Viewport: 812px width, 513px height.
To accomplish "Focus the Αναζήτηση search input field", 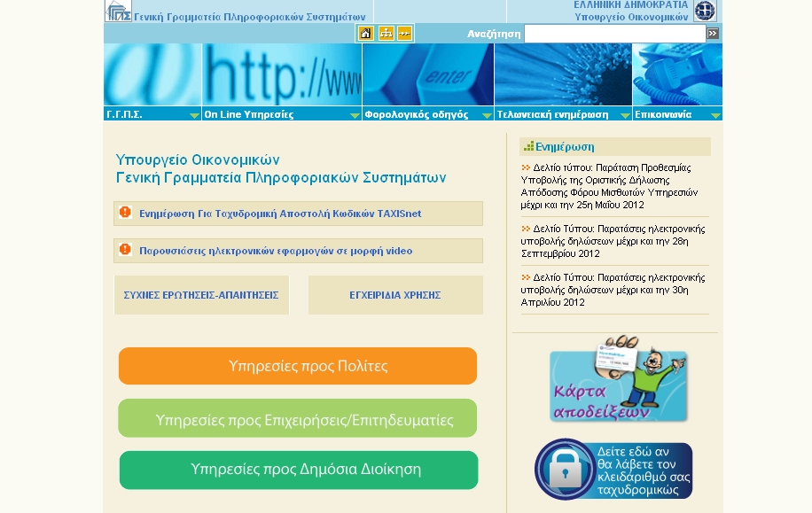I will pyautogui.click(x=614, y=34).
